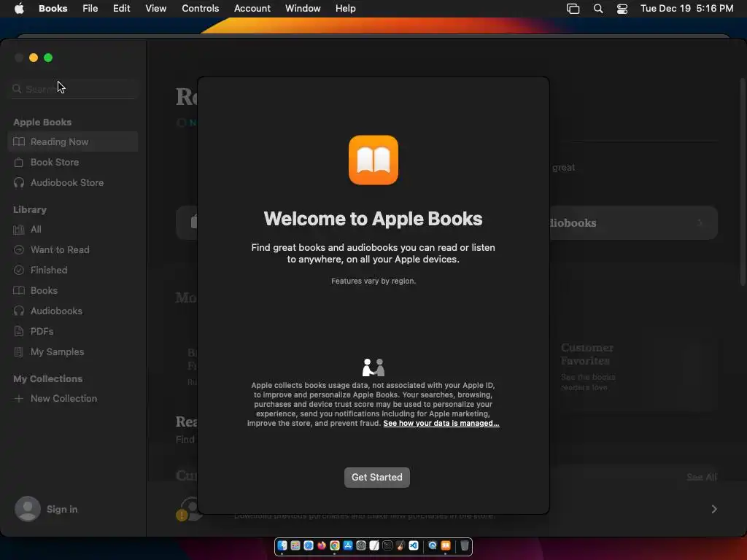Viewport: 747px width, 560px height.
Task: Click the Books app icon in the Dock
Action: [446, 545]
